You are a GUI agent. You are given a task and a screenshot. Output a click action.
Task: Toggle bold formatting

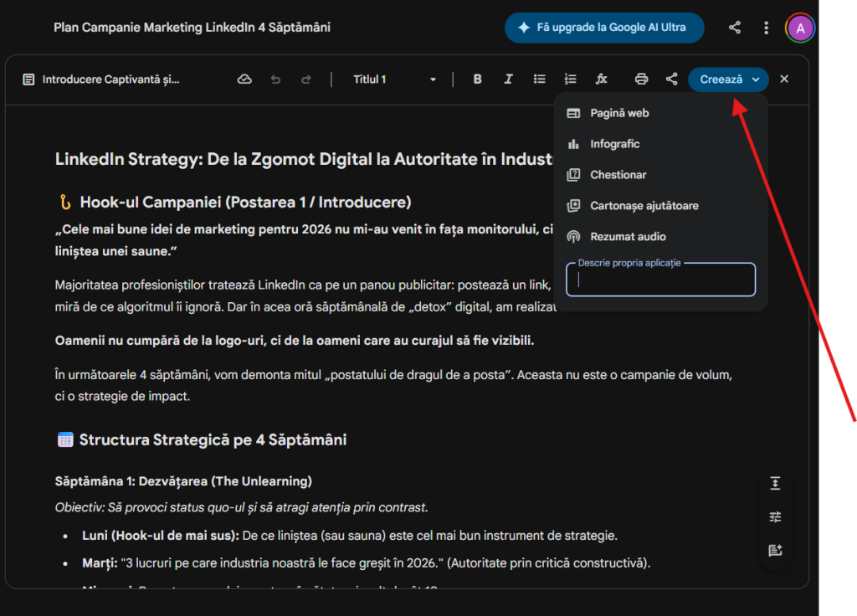pyautogui.click(x=477, y=80)
